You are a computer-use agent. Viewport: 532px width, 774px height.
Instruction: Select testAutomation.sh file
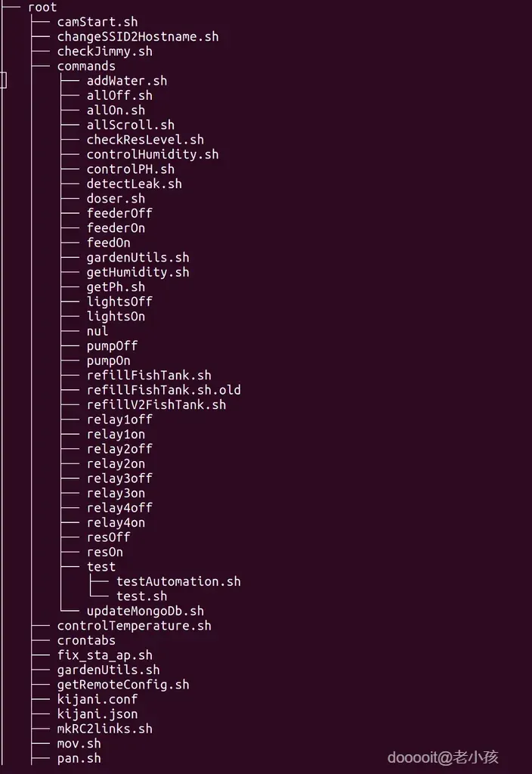pyautogui.click(x=178, y=581)
